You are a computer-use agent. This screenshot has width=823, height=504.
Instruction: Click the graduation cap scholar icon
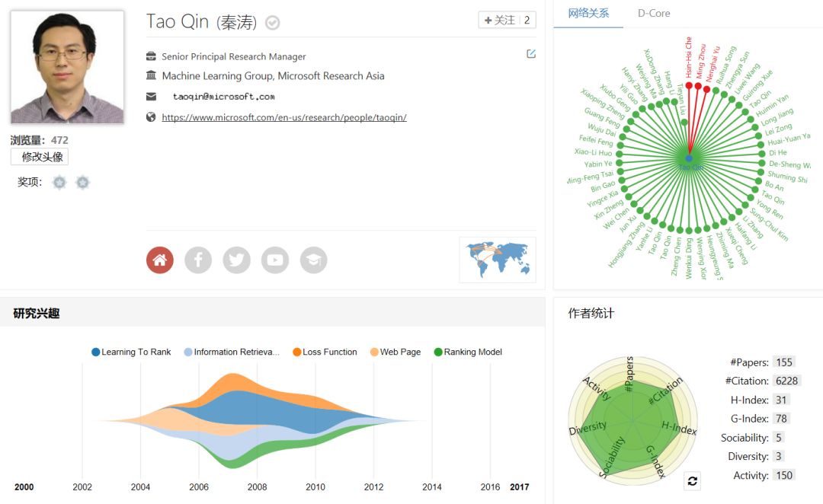(x=314, y=260)
